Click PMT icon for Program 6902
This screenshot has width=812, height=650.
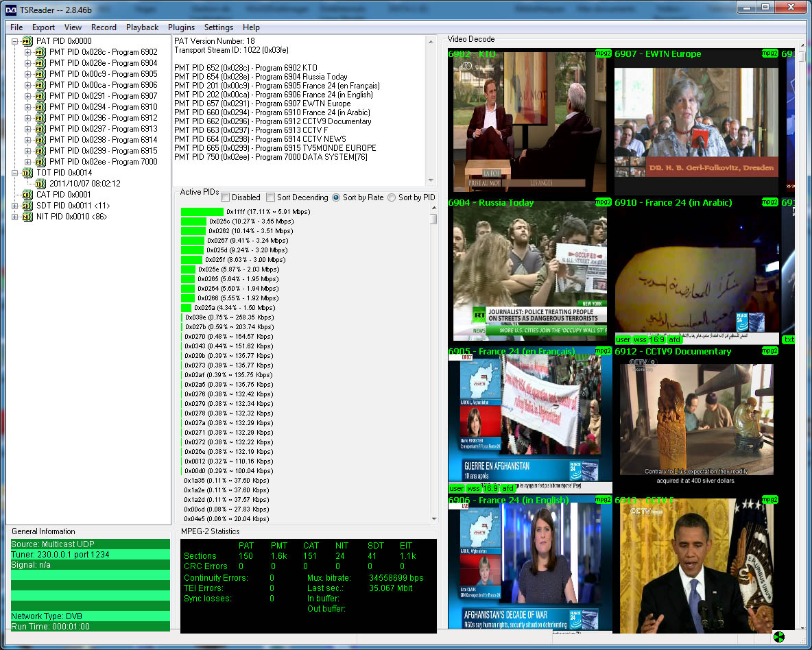(x=40, y=52)
